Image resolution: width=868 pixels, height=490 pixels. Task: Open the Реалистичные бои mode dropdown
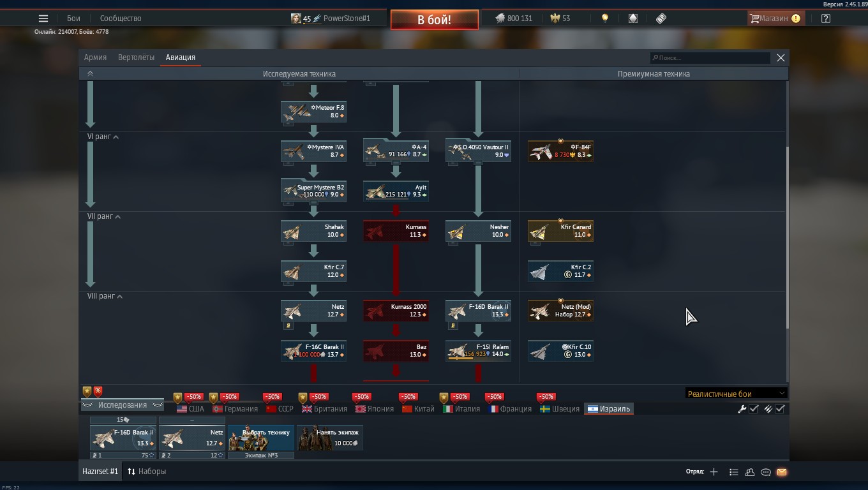(736, 394)
